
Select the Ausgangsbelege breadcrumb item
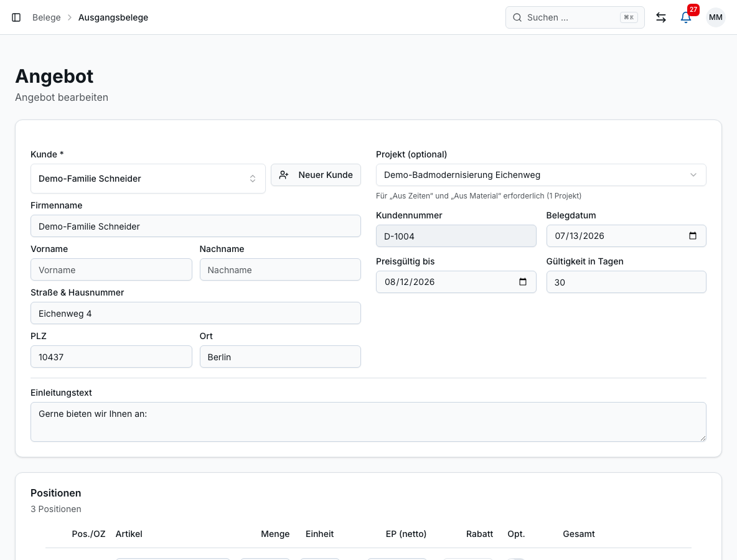pyautogui.click(x=113, y=17)
